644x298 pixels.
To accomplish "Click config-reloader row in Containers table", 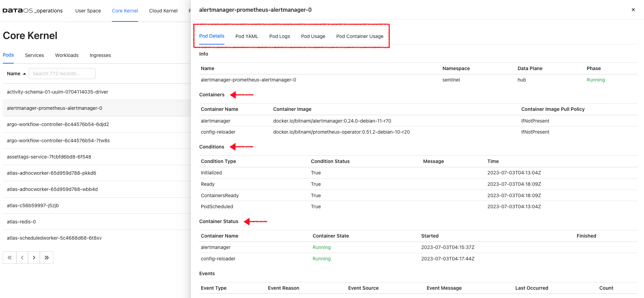I will (418, 132).
